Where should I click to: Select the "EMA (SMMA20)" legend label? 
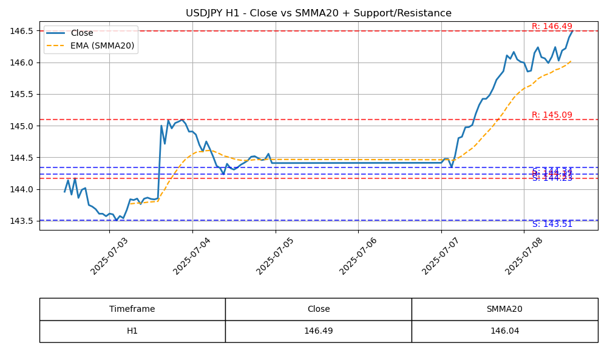coord(102,45)
